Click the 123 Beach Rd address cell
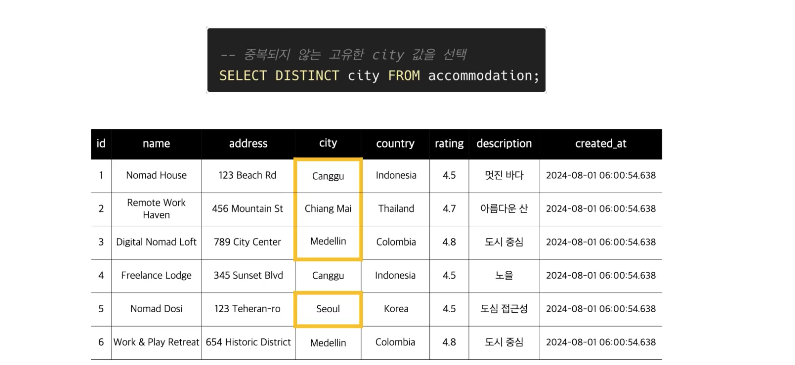 pos(247,175)
